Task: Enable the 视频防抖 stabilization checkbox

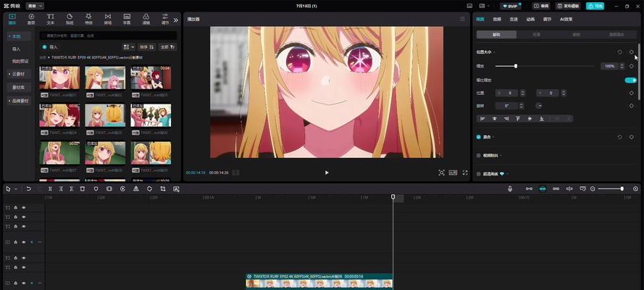Action: 479,155
